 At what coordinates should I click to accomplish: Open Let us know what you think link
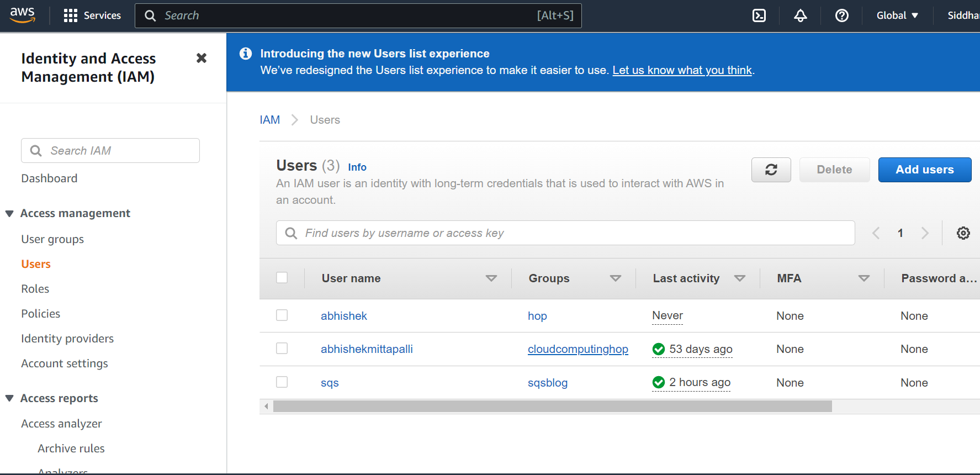click(682, 70)
